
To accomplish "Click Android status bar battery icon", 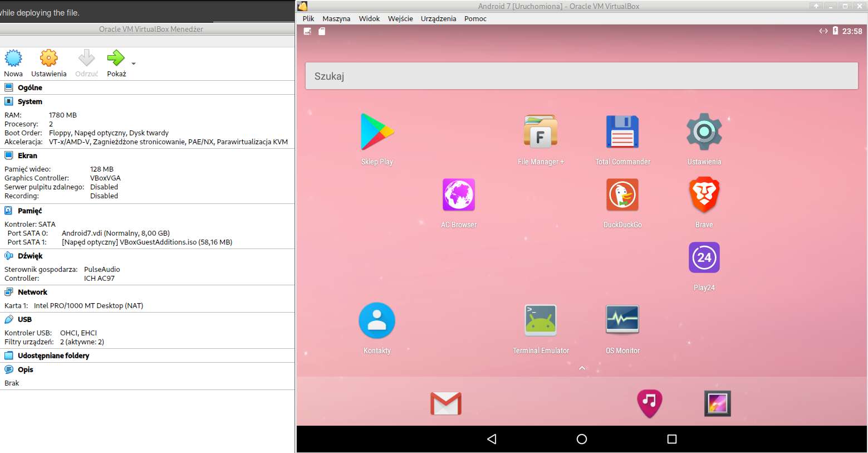I will pos(835,31).
